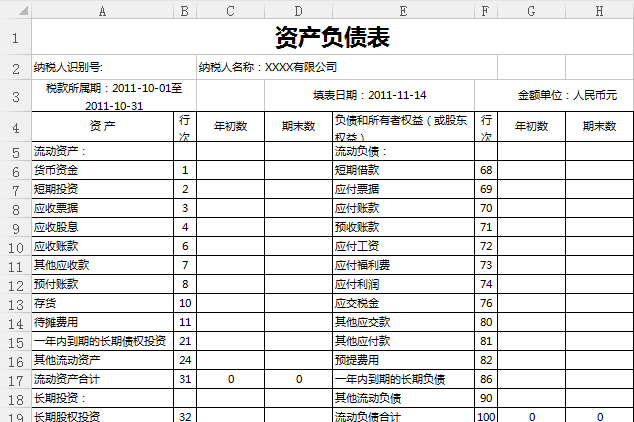Click the 短期借款 cell
The height and width of the screenshot is (422, 634).
402,171
